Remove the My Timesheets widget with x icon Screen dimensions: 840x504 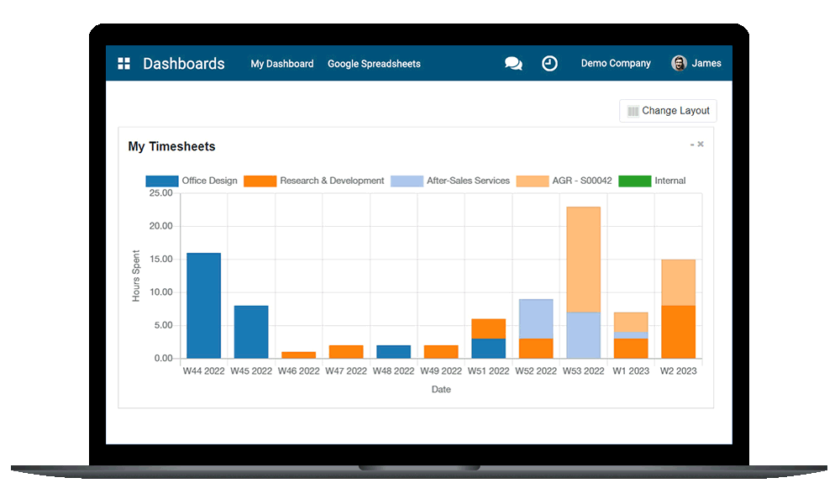pyautogui.click(x=701, y=143)
